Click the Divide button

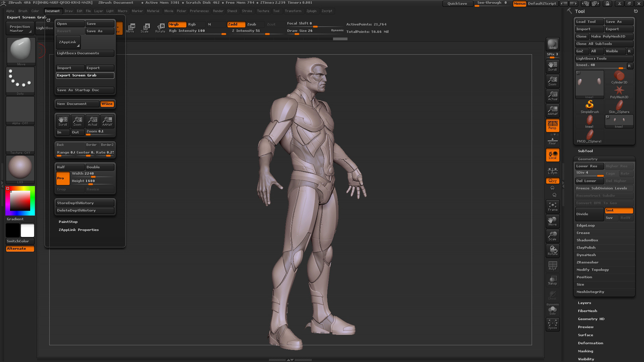click(x=589, y=214)
